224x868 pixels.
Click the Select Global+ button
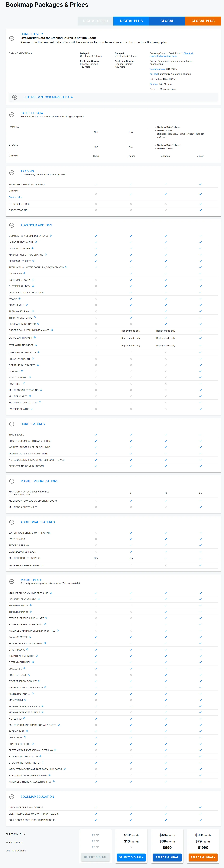[x=203, y=857]
